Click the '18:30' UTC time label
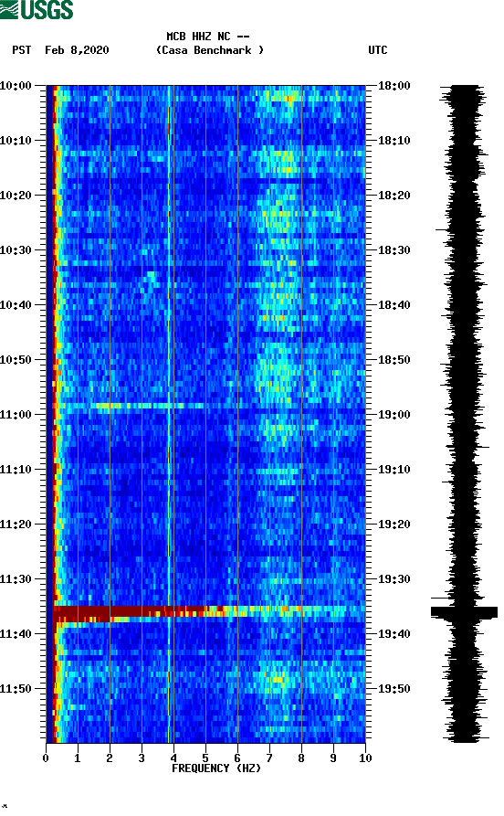Screen dimensions: 504x816 tap(394, 249)
